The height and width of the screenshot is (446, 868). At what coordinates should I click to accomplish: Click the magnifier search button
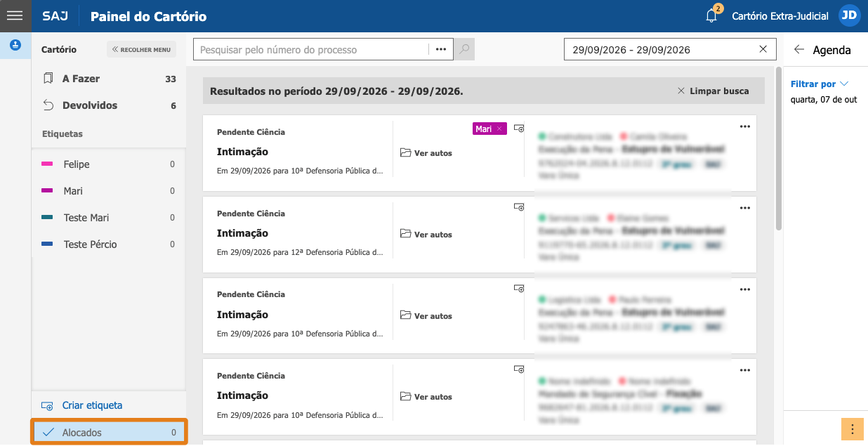coord(464,49)
